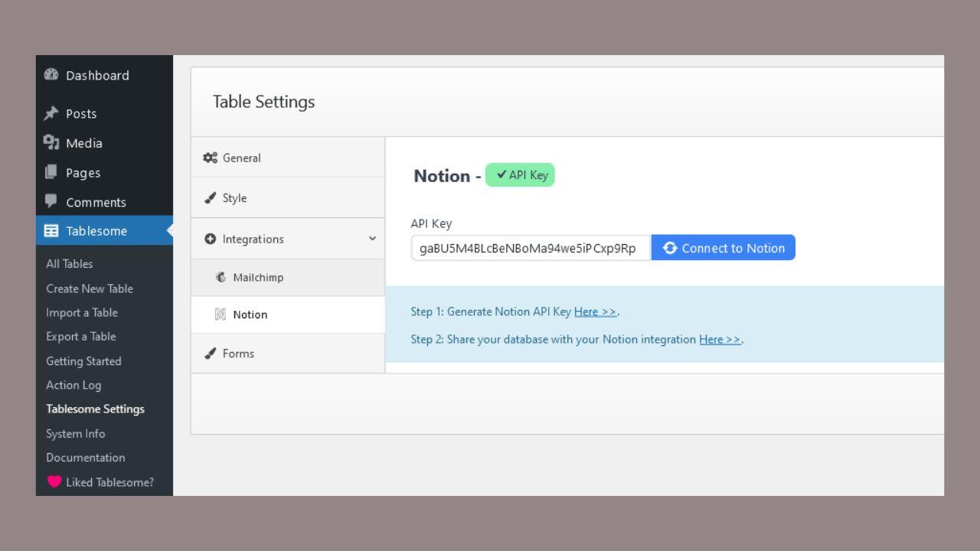This screenshot has height=551, width=980.
Task: Click the General gears icon
Action: 209,158
